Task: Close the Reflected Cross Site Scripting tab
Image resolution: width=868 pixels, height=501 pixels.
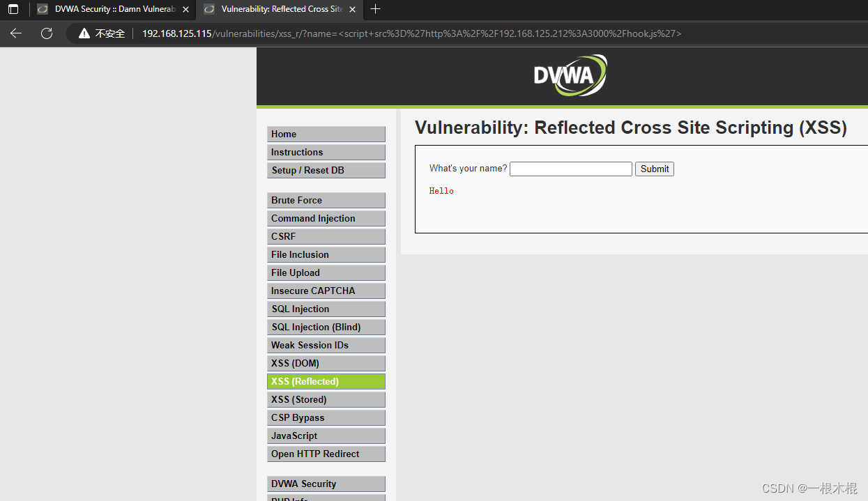Action: tap(352, 9)
